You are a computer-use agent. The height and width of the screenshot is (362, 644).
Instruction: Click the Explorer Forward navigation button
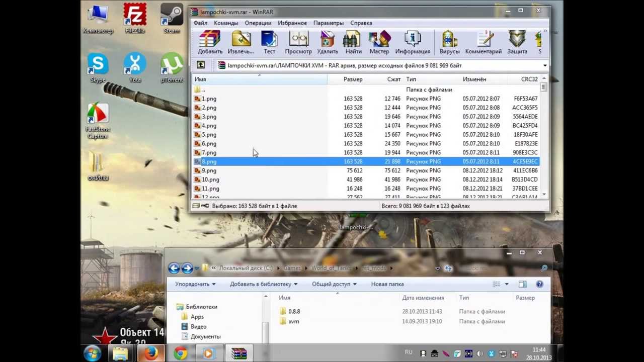pos(187,268)
